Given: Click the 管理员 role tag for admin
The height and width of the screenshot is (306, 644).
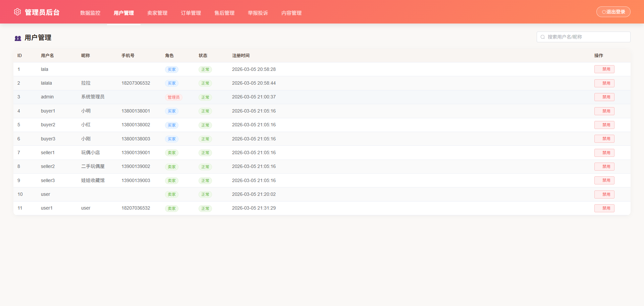Looking at the screenshot, I should coord(174,97).
